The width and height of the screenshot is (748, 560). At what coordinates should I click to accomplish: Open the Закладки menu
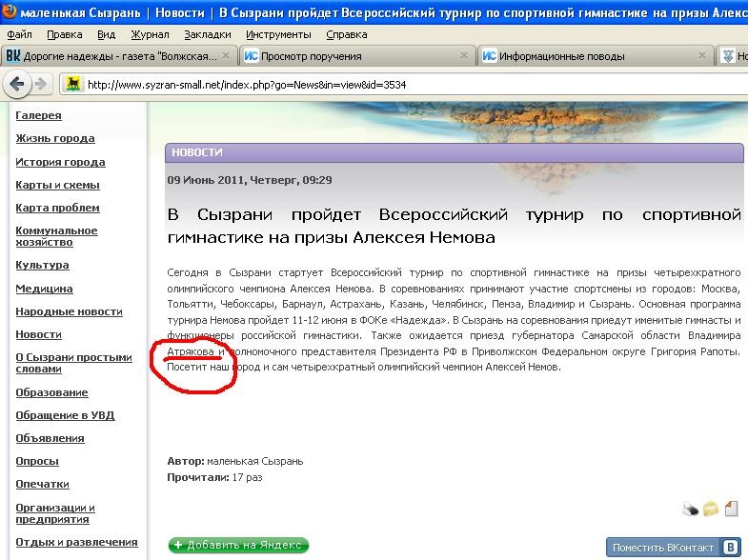click(207, 34)
